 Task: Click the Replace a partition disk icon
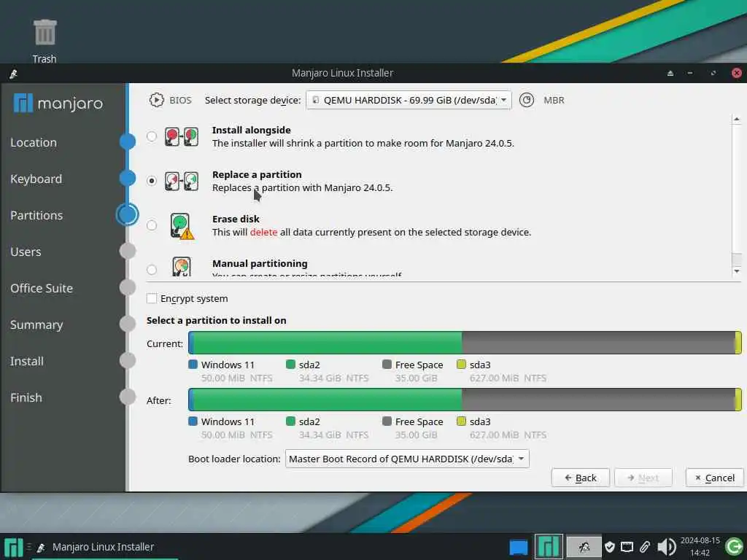click(x=182, y=181)
